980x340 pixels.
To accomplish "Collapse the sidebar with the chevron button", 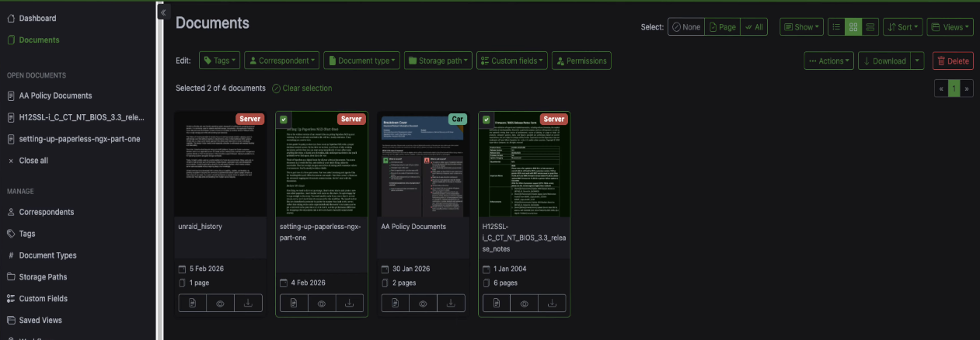I will click(163, 12).
